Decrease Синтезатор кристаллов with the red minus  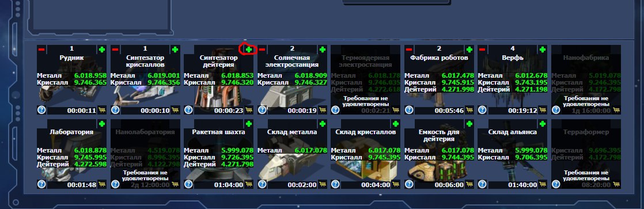pos(115,50)
